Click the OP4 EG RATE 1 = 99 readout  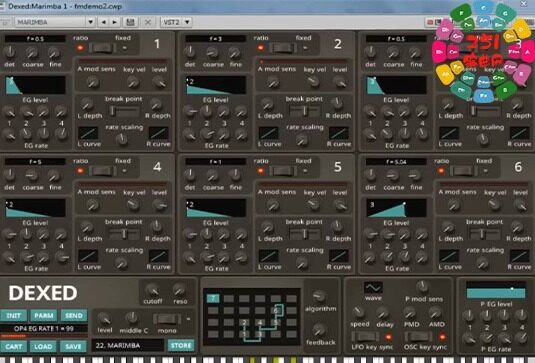tap(44, 329)
